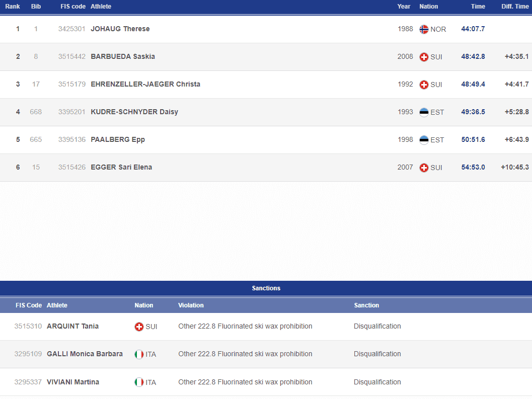Image resolution: width=532 pixels, height=399 pixels.
Task: Click time 54:53.0
Action: point(473,167)
